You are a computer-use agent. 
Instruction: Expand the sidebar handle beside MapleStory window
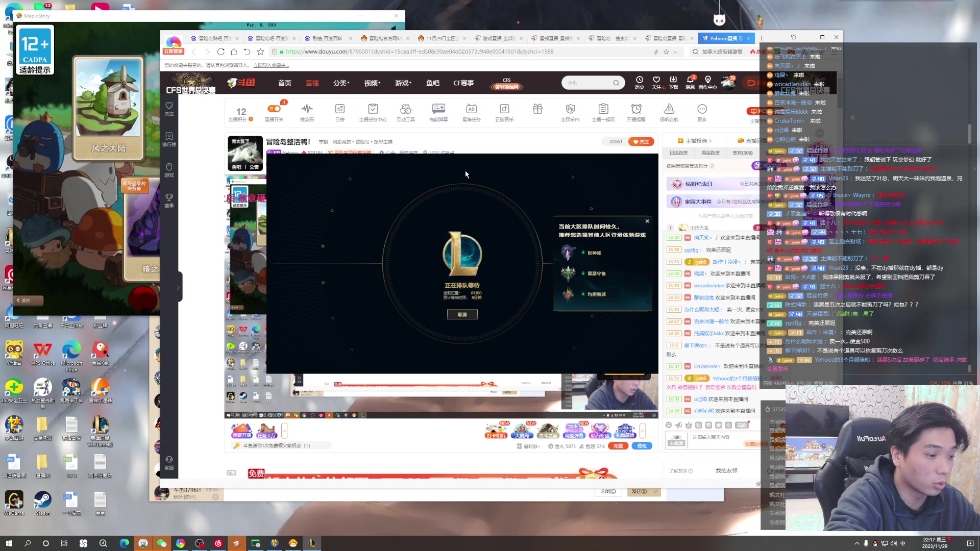coord(178,287)
